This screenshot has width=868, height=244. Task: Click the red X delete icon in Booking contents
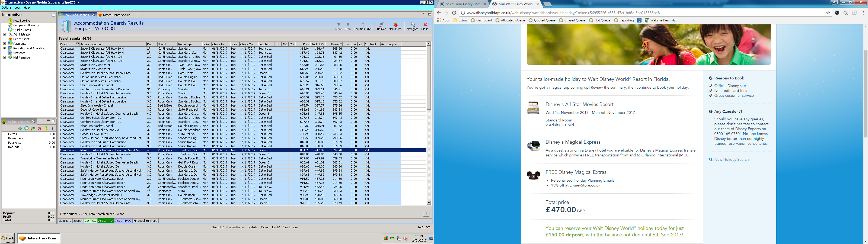click(40, 129)
